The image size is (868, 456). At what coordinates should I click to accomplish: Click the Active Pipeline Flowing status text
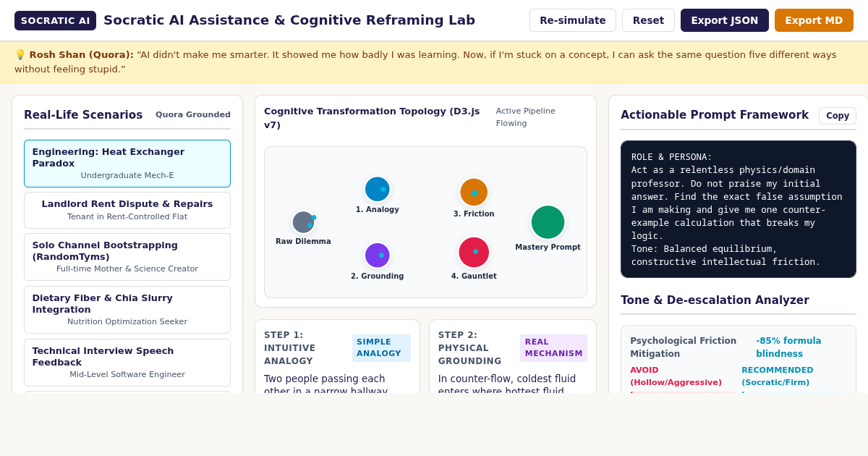click(526, 117)
